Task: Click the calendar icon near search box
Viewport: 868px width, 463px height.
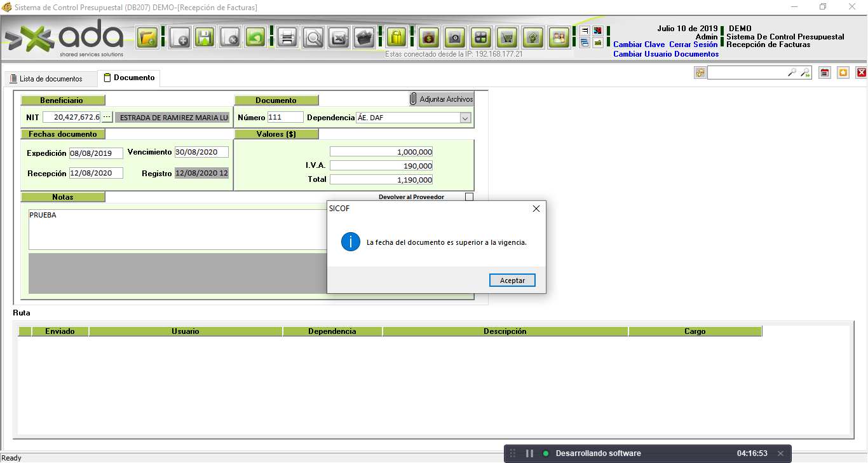Action: point(825,73)
